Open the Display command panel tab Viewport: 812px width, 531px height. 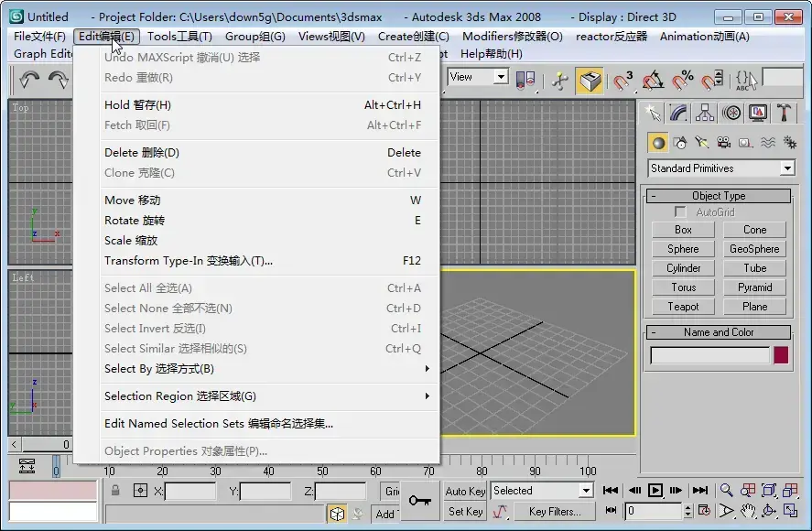pyautogui.click(x=758, y=113)
